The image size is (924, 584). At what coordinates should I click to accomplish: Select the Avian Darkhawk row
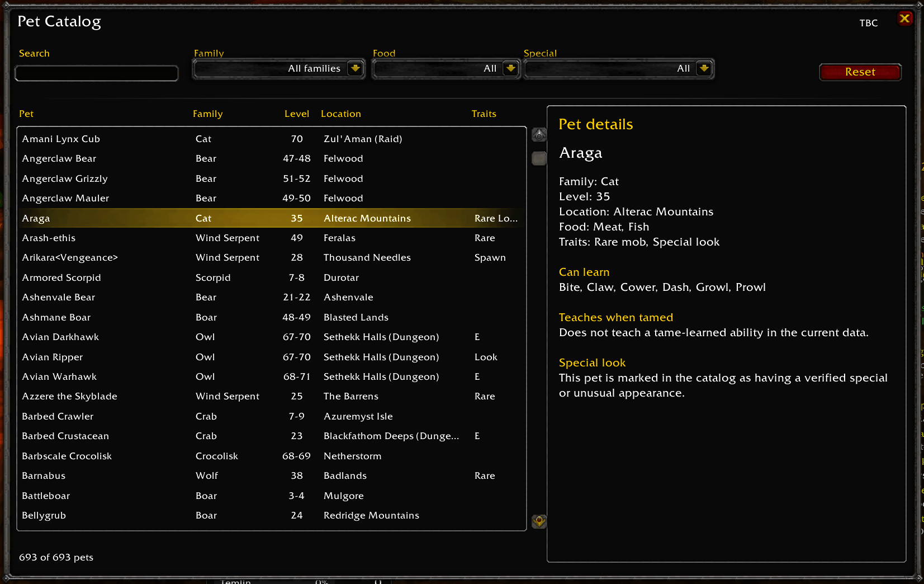click(272, 337)
